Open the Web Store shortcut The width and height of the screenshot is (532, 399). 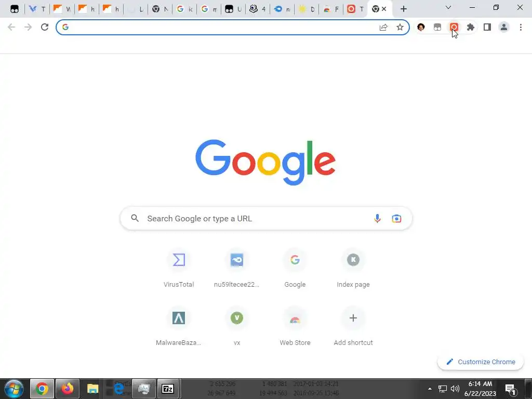pos(295,327)
